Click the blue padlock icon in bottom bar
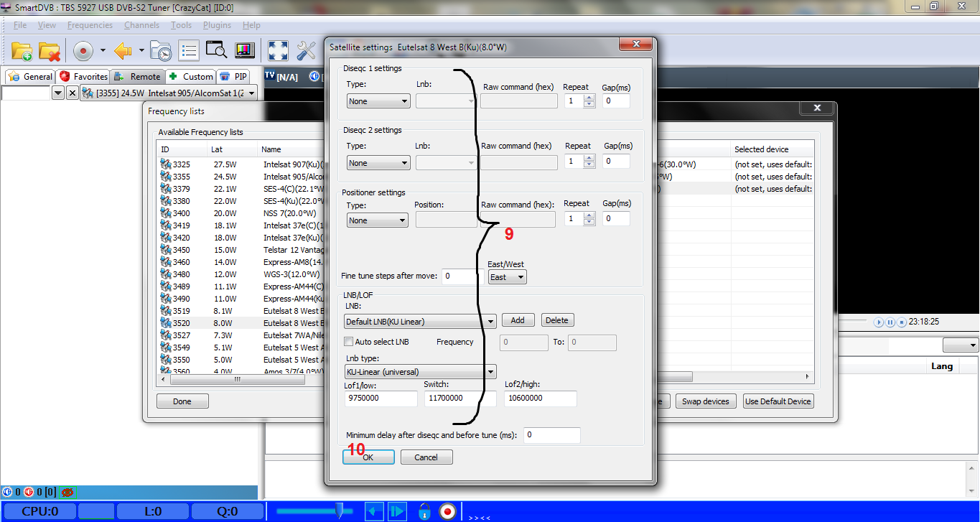The width and height of the screenshot is (980, 522). click(x=424, y=511)
